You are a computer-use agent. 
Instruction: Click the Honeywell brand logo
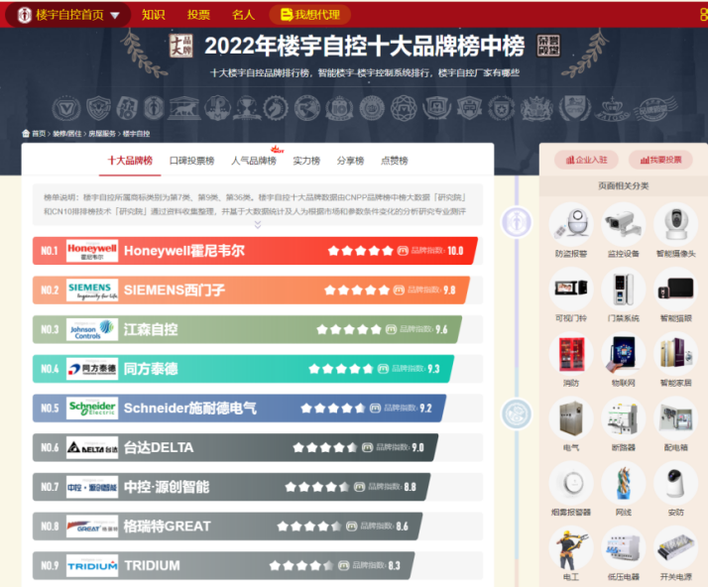(x=92, y=251)
